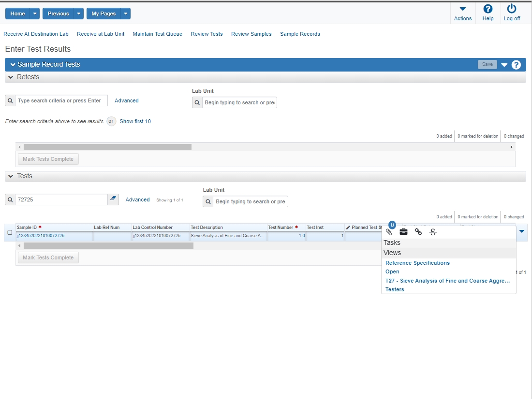Screen dimensions: 532x399
Task: Click the chain link icon in row popup
Action: 418,232
